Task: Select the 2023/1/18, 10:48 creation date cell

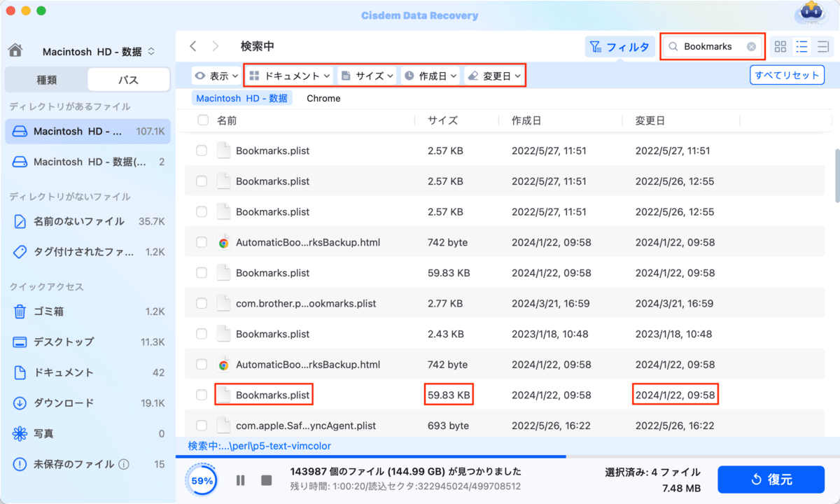Action: coord(549,334)
